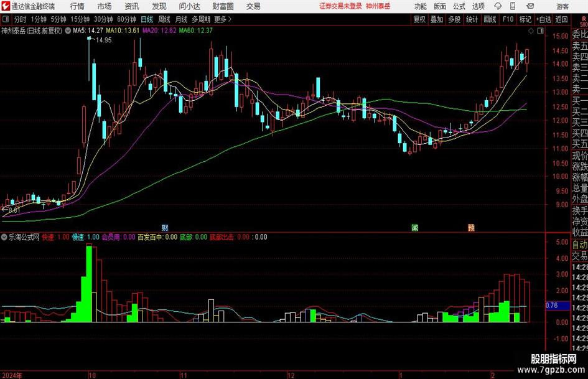Click the MA60: 12.37 indicator label
The image size is (588, 379).
(x=196, y=30)
